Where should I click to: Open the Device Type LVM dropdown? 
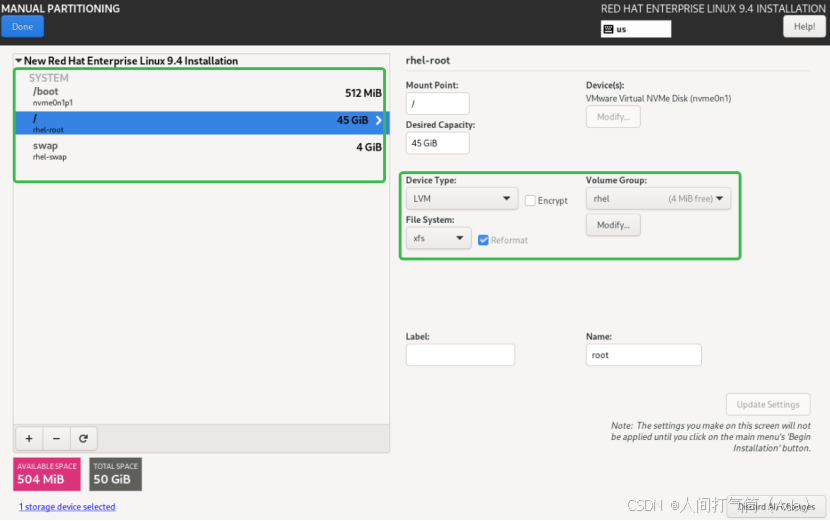point(461,199)
